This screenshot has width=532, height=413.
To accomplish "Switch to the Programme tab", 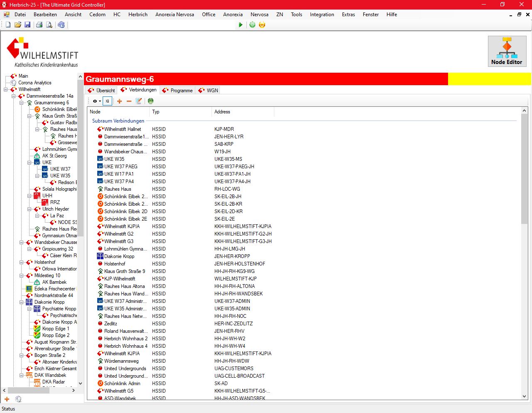I will tap(177, 91).
